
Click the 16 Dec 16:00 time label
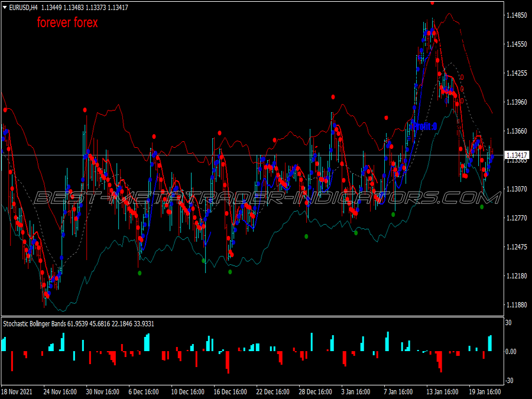coord(230,391)
